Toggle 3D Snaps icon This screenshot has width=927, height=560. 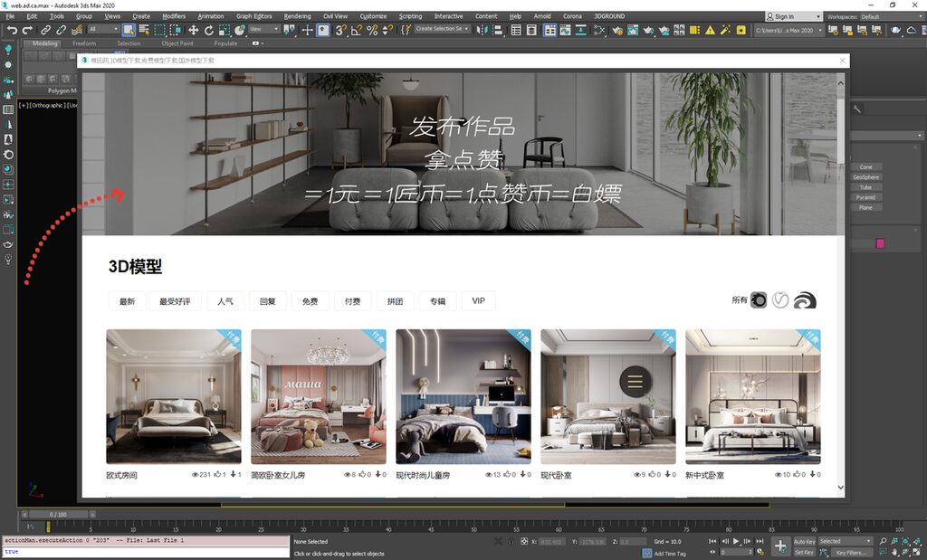pyautogui.click(x=340, y=30)
